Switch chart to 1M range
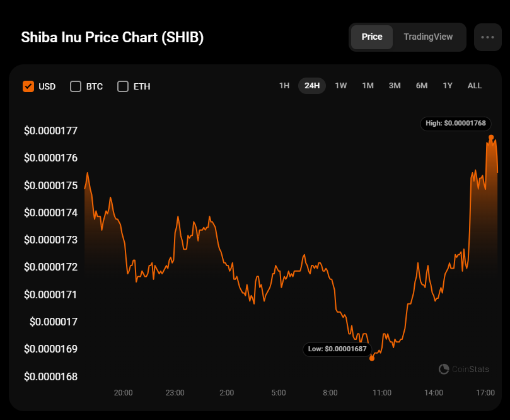The width and height of the screenshot is (510, 420). tap(368, 86)
